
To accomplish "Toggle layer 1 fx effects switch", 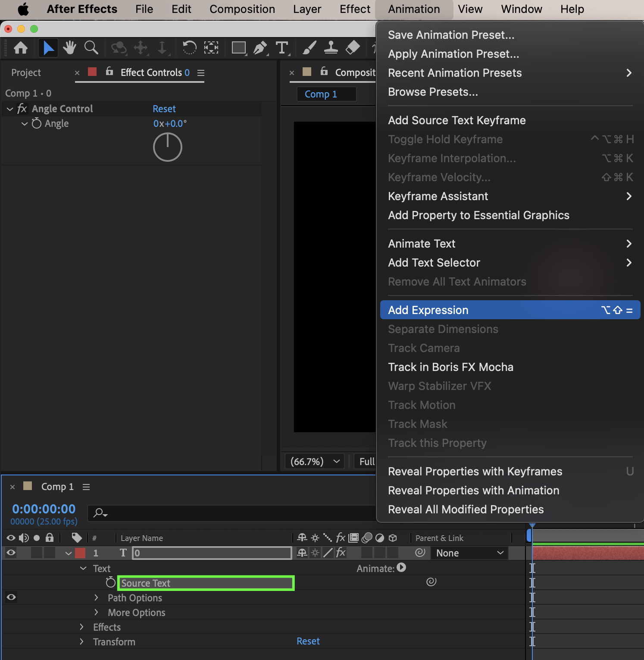I will tap(341, 553).
